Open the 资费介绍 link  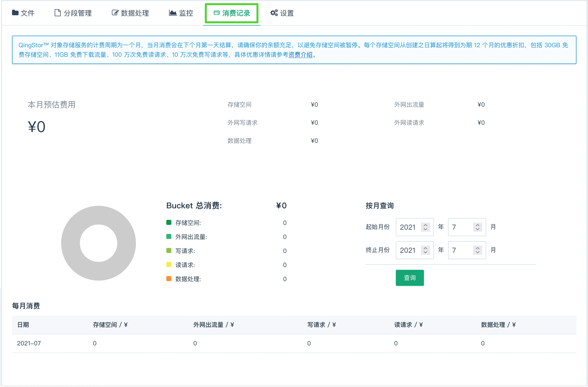click(300, 55)
